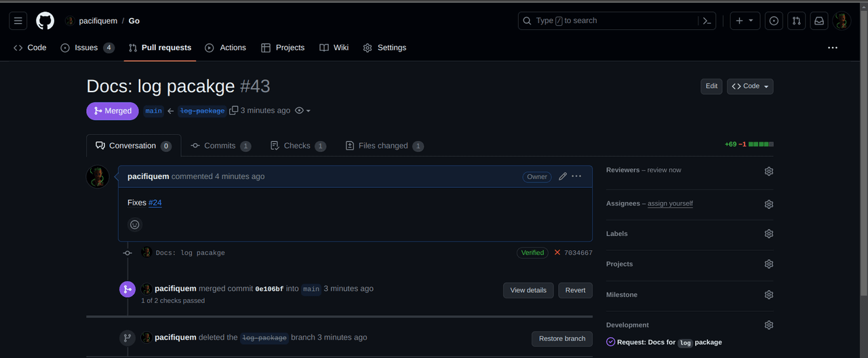868x358 pixels.
Task: Add a reaction with smiley icon
Action: coord(134,224)
